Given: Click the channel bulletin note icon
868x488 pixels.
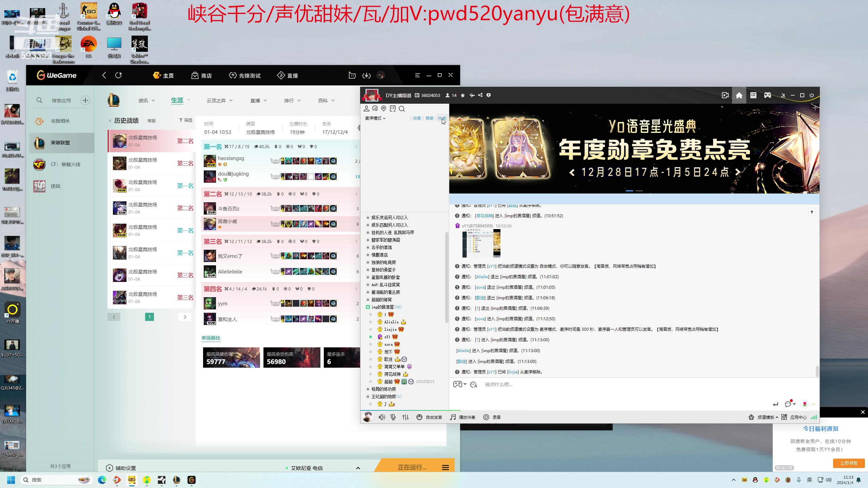Looking at the screenshot, I should [393, 108].
